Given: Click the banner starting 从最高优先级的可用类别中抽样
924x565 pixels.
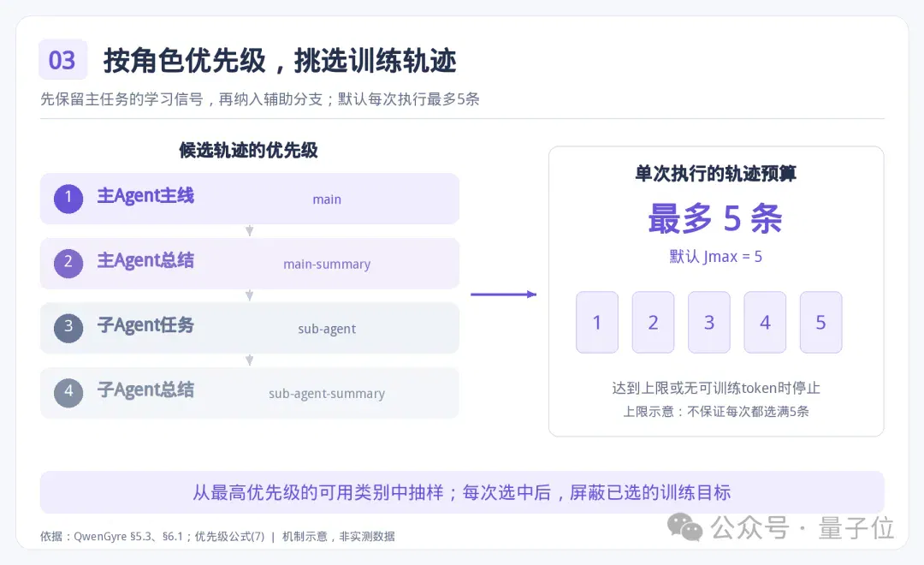Looking at the screenshot, I should [x=462, y=492].
